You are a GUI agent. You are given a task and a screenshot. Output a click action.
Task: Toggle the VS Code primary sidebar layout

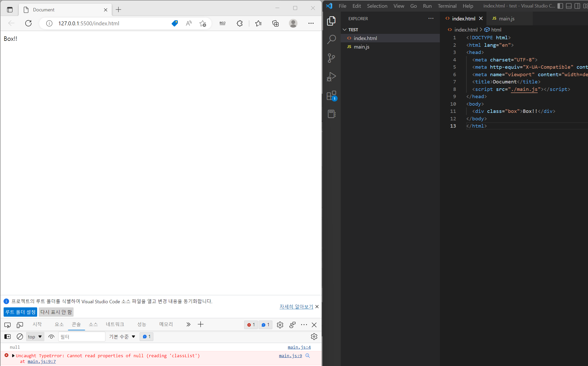(x=560, y=6)
